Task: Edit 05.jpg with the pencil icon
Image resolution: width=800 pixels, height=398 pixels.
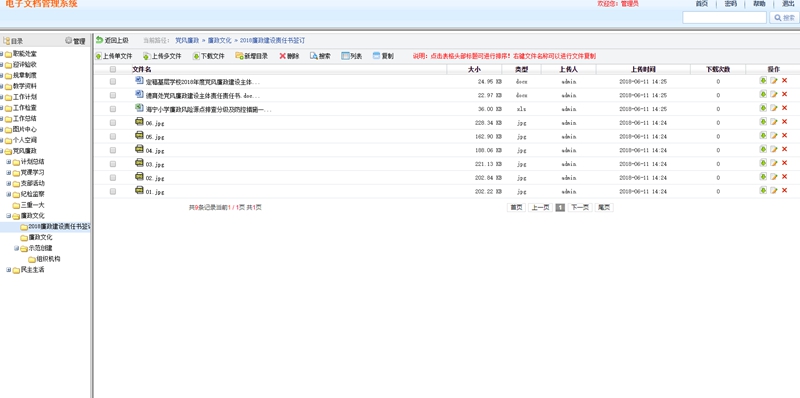Action: [774, 136]
